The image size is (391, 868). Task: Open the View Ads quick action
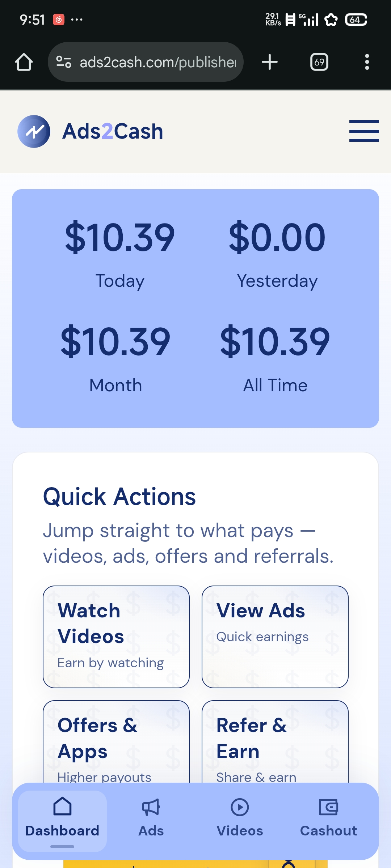point(275,637)
